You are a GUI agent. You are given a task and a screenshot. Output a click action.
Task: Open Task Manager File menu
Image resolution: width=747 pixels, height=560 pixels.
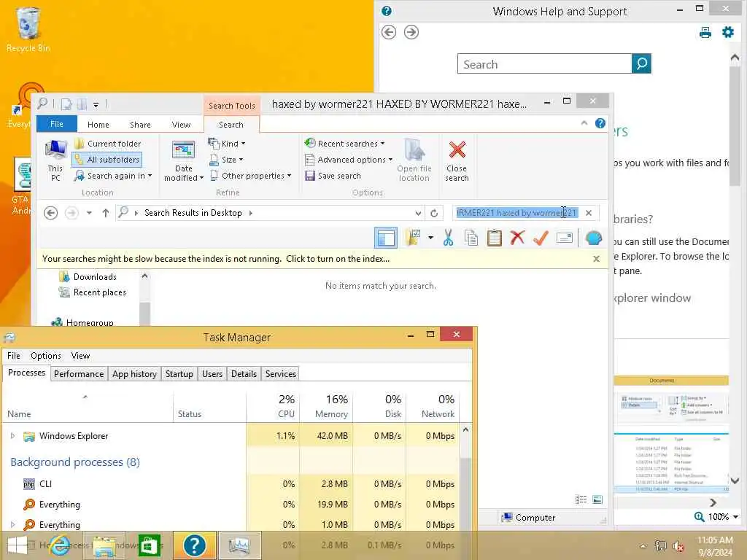pos(13,356)
